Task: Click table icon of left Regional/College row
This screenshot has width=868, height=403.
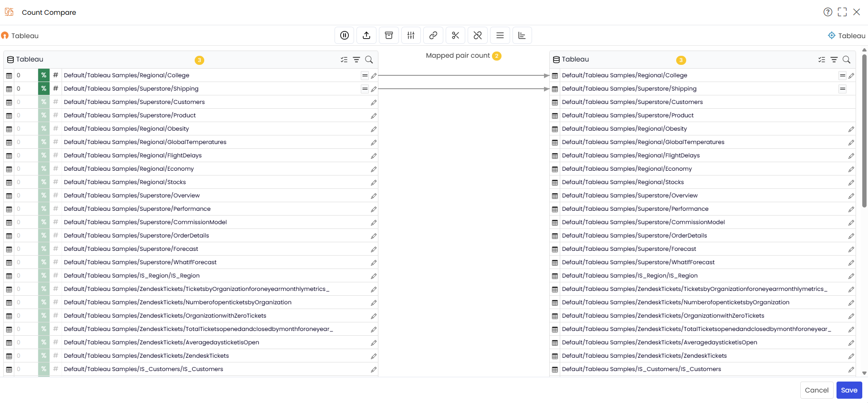Action: (9, 75)
